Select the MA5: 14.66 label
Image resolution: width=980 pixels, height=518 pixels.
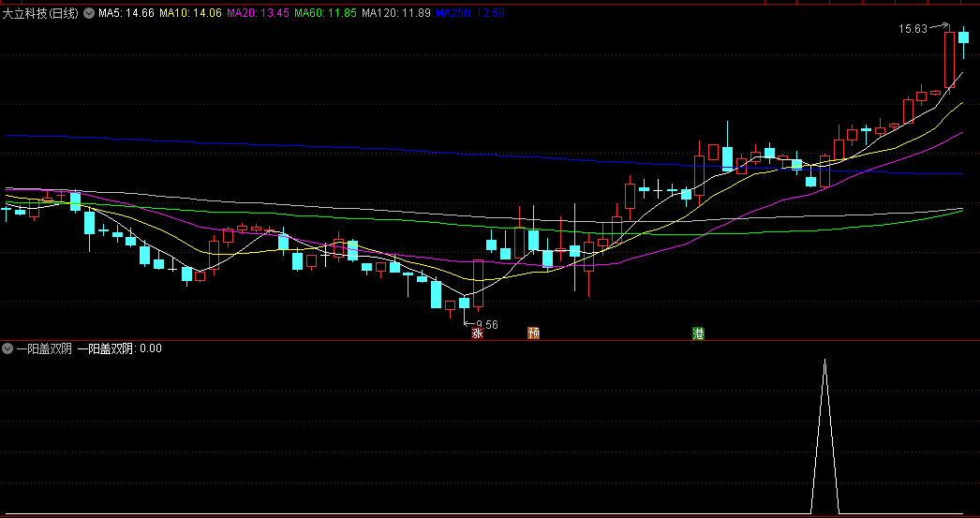(x=126, y=12)
